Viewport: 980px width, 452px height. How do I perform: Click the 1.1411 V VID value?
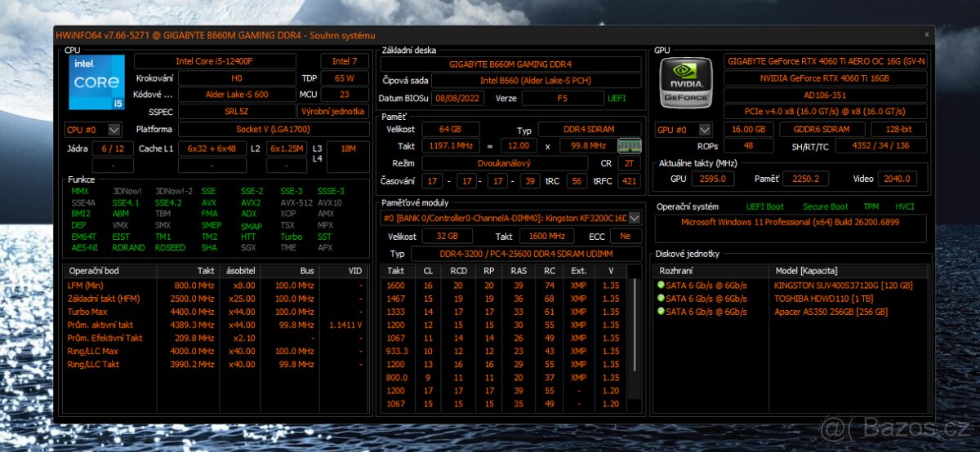pyautogui.click(x=345, y=325)
